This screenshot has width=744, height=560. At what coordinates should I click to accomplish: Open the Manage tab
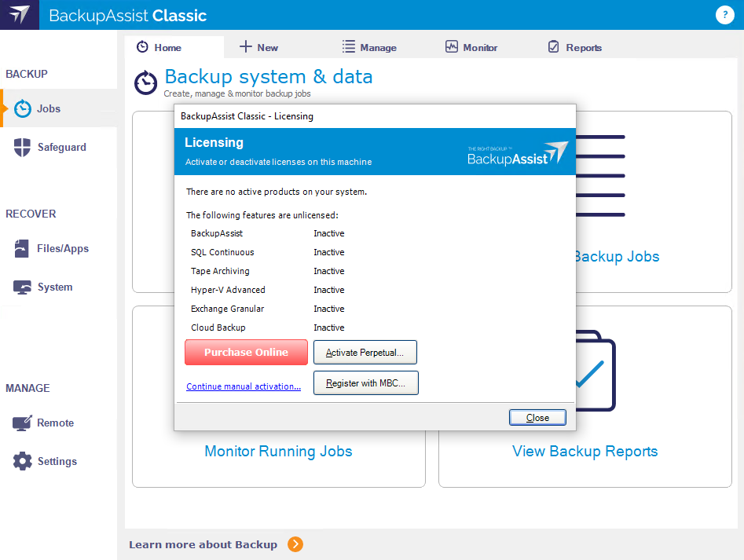[369, 47]
